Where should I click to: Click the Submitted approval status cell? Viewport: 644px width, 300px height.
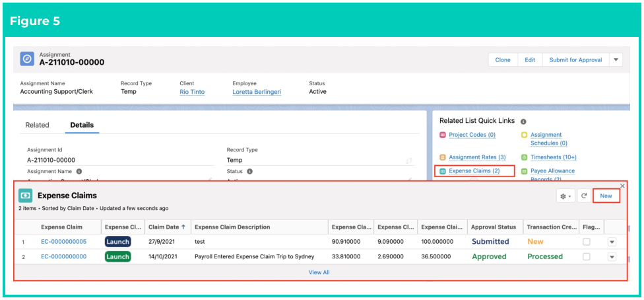tap(490, 242)
